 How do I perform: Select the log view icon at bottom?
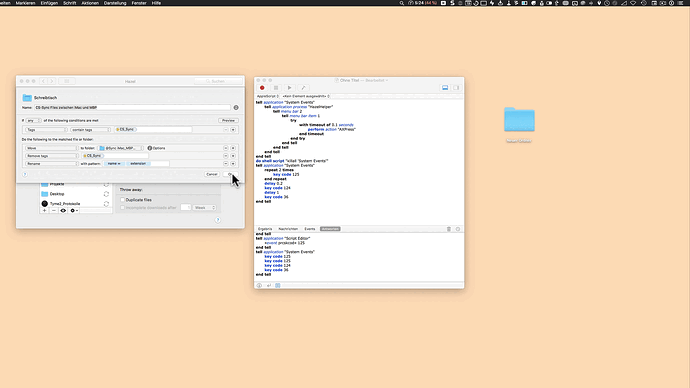coord(278,286)
